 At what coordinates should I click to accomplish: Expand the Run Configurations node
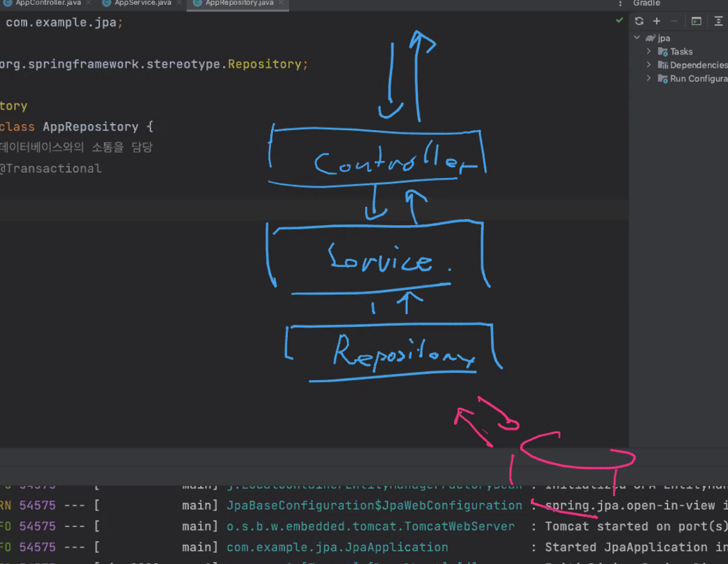[649, 79]
